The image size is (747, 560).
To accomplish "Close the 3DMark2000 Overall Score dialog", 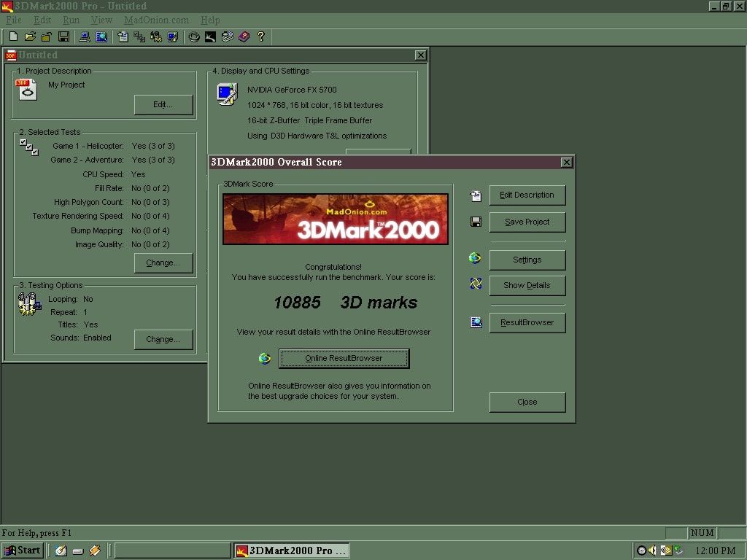I will (566, 162).
